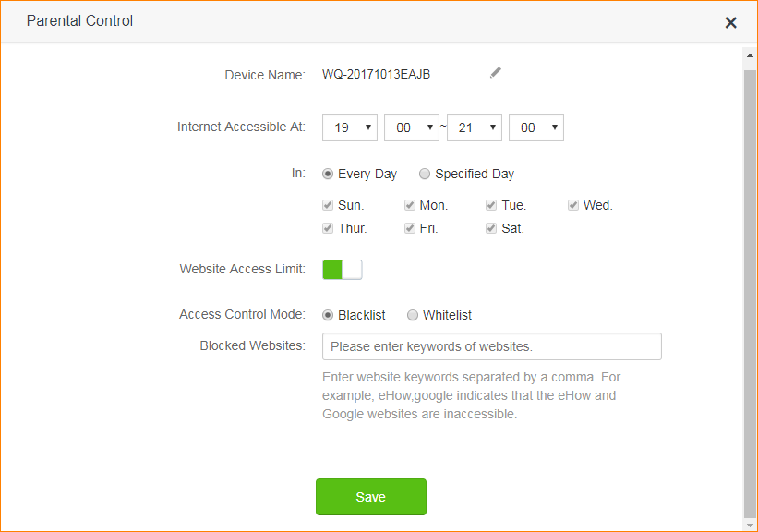
Task: Select the Specified Day radio option
Action: point(425,174)
